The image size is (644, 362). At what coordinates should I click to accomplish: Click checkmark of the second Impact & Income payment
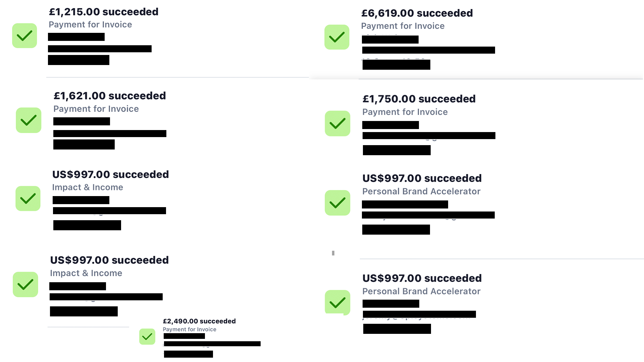[x=25, y=285]
